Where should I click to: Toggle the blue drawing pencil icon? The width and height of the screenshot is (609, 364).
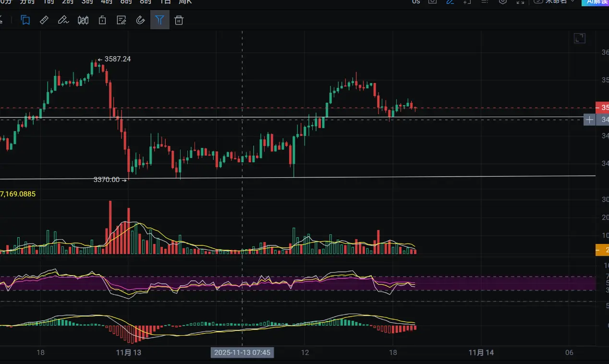pyautogui.click(x=450, y=2)
